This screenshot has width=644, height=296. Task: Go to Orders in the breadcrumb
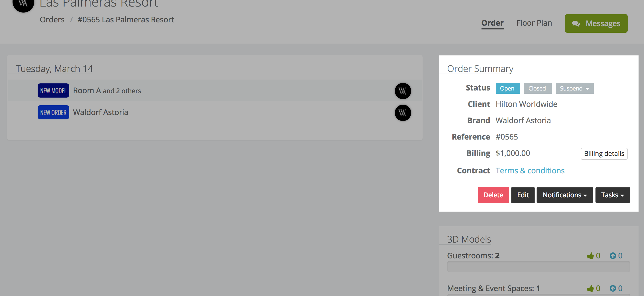(x=52, y=20)
